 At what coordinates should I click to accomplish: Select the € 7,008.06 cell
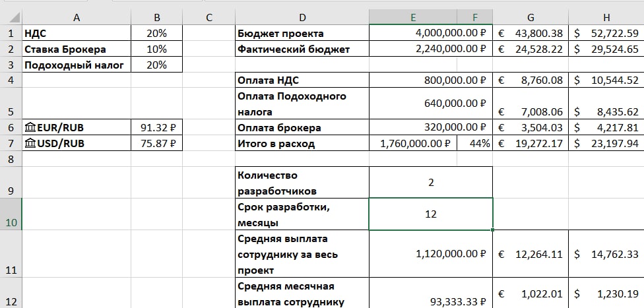pos(531,104)
